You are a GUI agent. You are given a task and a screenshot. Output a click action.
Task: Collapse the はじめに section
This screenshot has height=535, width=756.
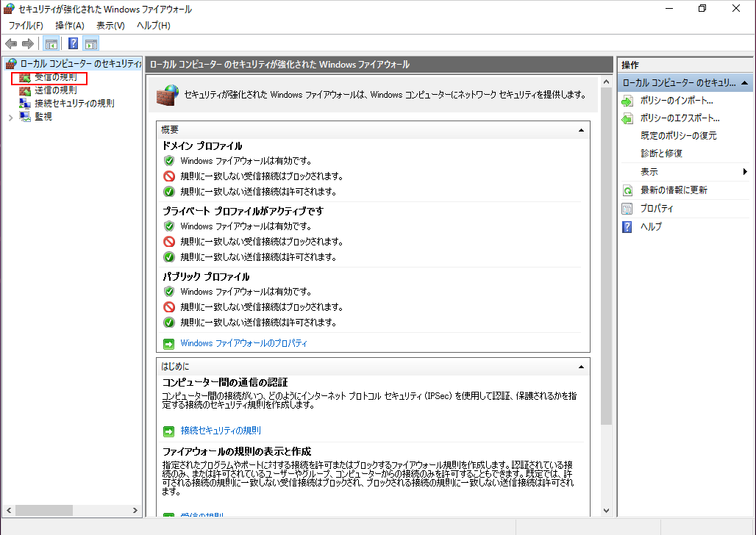click(x=581, y=366)
